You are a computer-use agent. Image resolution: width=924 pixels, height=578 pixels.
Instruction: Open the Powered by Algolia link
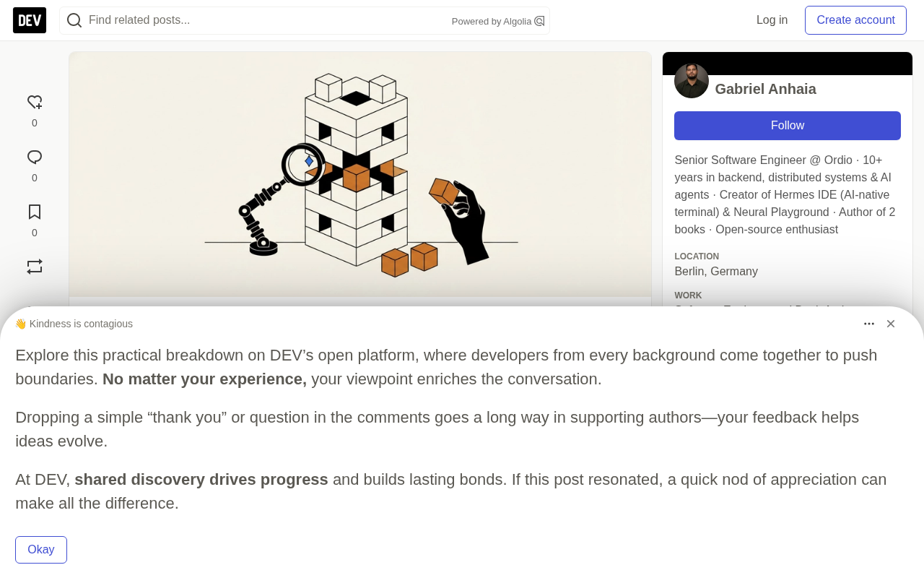pyautogui.click(x=498, y=21)
